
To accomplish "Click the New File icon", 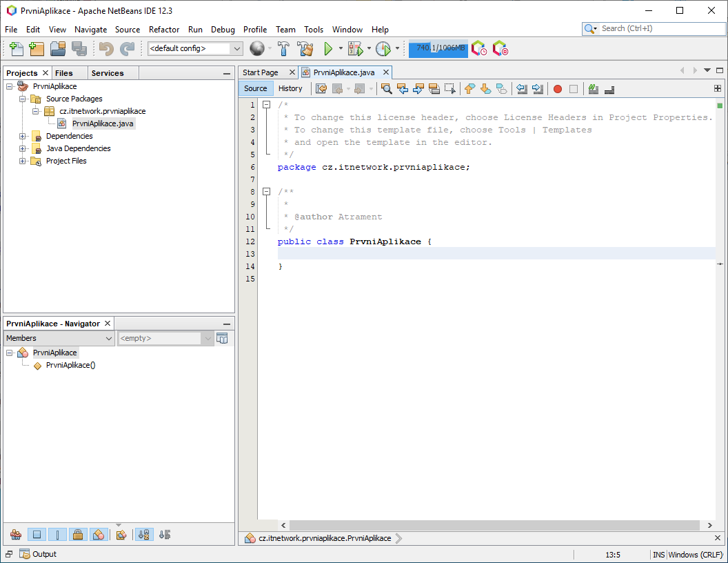I will coord(14,48).
